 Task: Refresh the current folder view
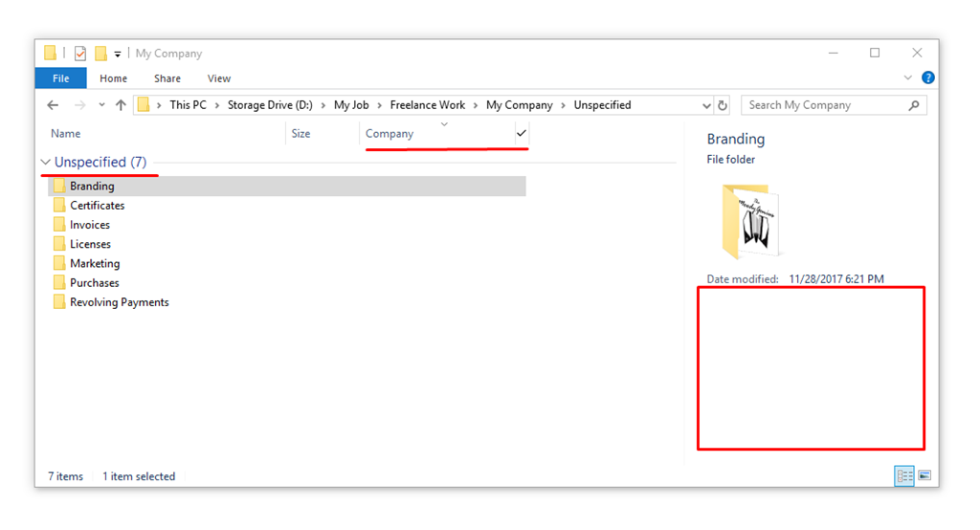[723, 105]
